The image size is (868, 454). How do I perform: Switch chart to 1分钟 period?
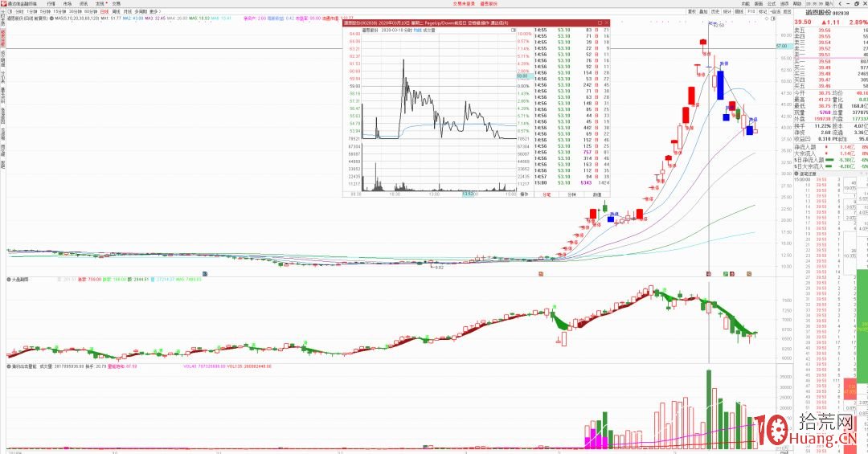pyautogui.click(x=31, y=11)
